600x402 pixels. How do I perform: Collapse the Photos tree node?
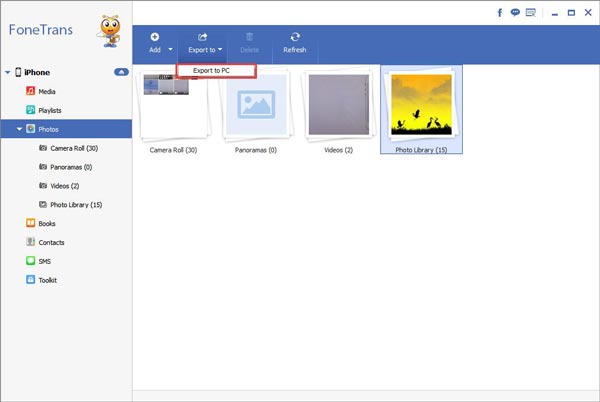click(19, 129)
